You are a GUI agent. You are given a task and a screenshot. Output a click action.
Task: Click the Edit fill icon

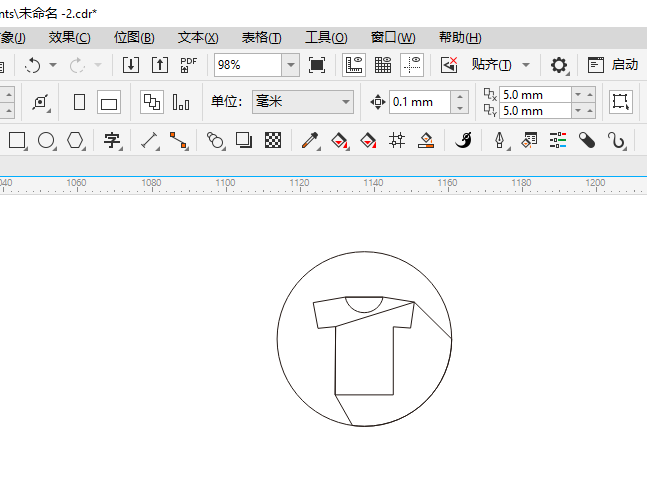pyautogui.click(x=426, y=141)
